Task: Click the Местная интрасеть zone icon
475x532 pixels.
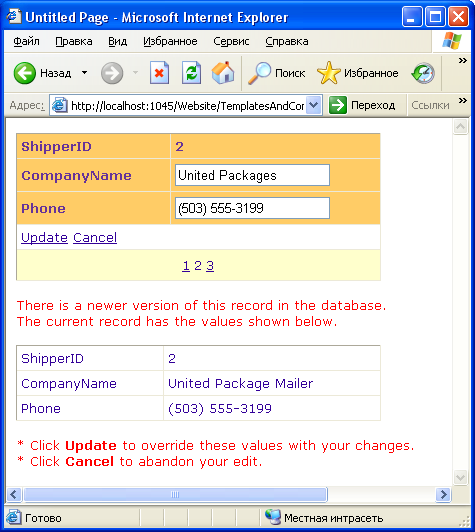Action: (273, 517)
